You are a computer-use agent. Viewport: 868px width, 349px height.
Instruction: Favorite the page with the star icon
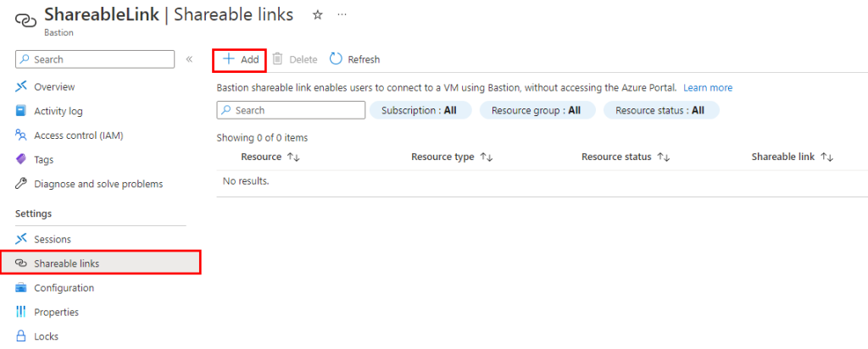coord(317,15)
